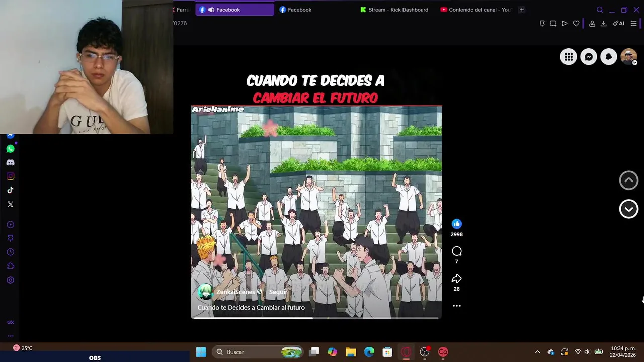The width and height of the screenshot is (644, 362).
Task: Open the sidebar player icon
Action: point(10,225)
